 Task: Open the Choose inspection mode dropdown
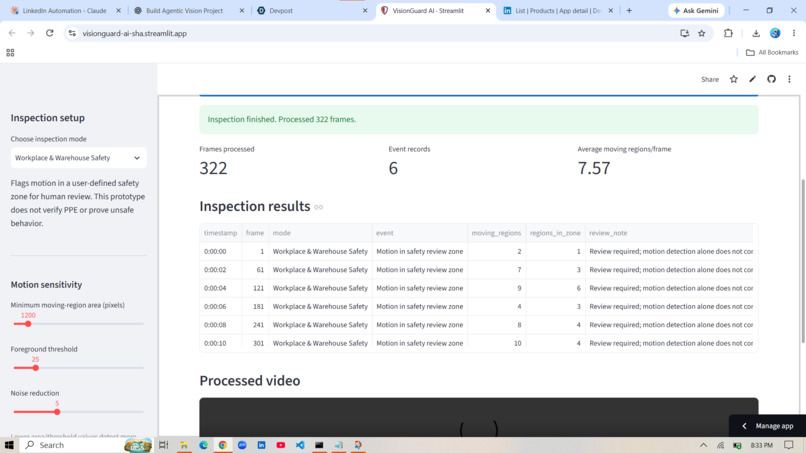click(x=78, y=158)
